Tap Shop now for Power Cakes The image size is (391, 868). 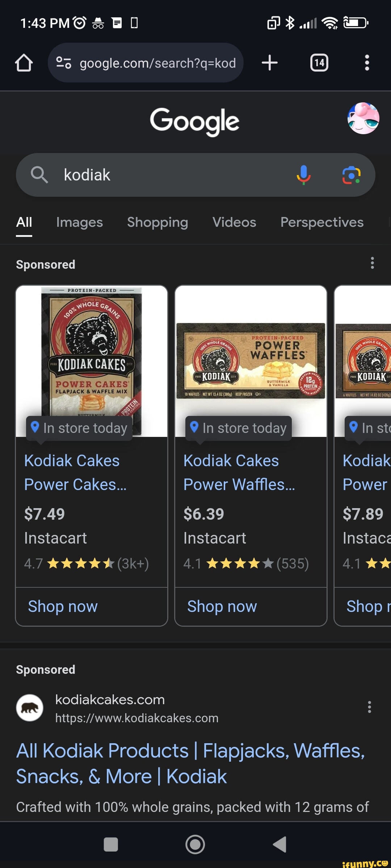[63, 607]
